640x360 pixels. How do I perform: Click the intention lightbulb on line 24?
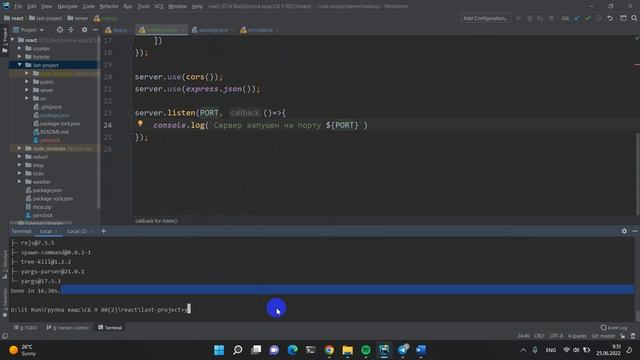coord(140,123)
